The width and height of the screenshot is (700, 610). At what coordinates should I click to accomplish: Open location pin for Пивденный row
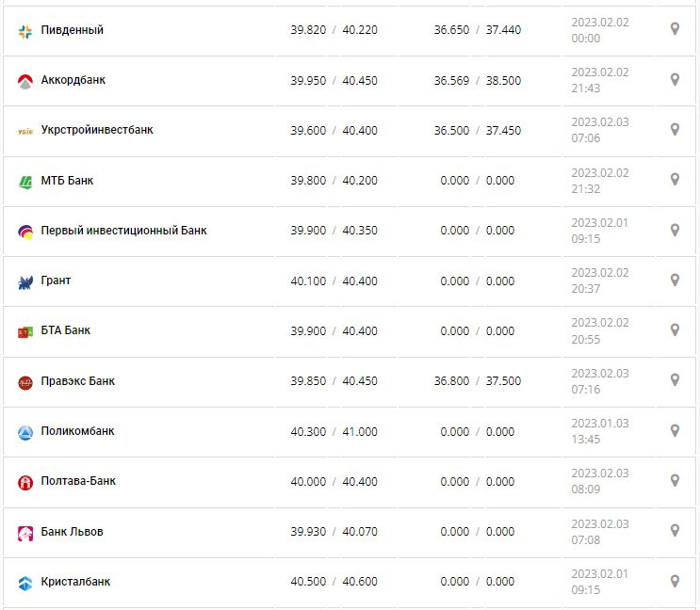point(675,28)
